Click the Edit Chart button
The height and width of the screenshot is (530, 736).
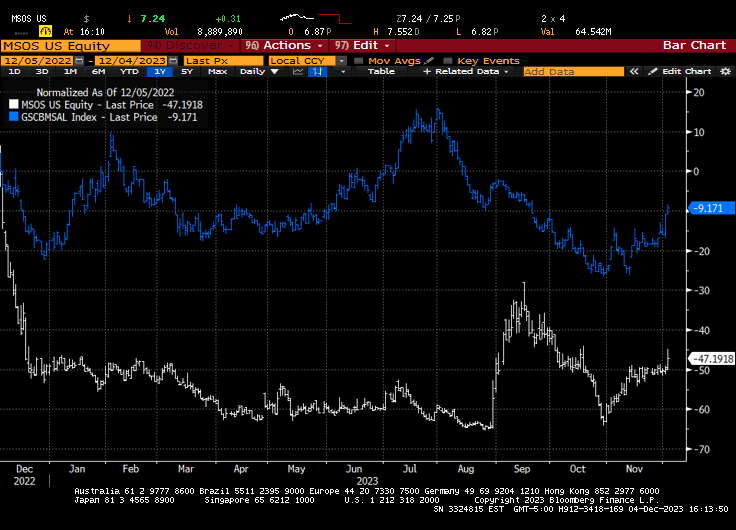coord(681,71)
